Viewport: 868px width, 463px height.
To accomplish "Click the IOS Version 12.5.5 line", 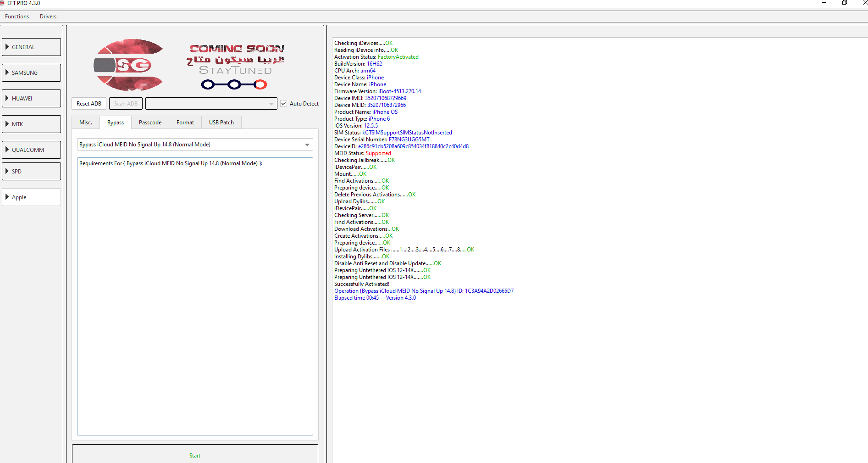I will (356, 126).
